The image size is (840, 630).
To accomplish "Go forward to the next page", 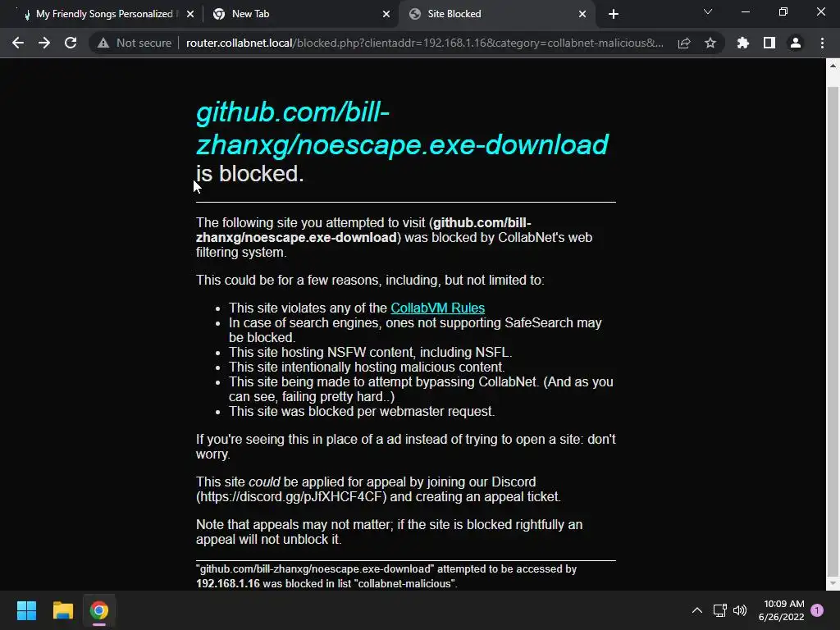I will pos(44,43).
